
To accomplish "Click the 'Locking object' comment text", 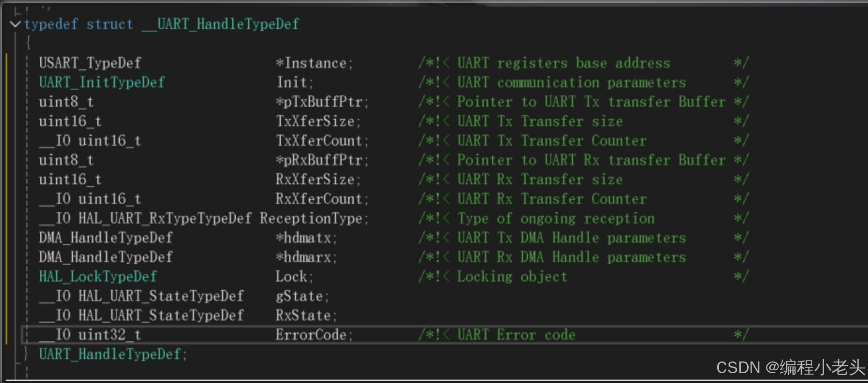I will pyautogui.click(x=512, y=276).
